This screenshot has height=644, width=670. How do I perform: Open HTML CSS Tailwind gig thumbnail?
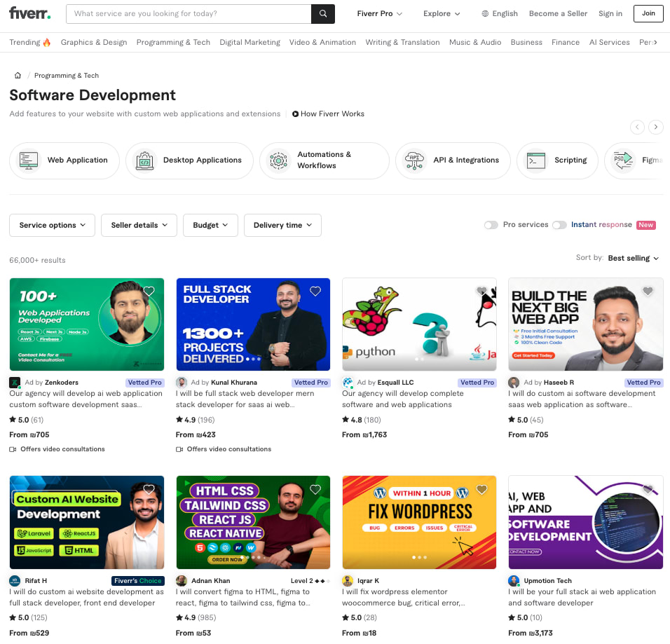click(253, 522)
